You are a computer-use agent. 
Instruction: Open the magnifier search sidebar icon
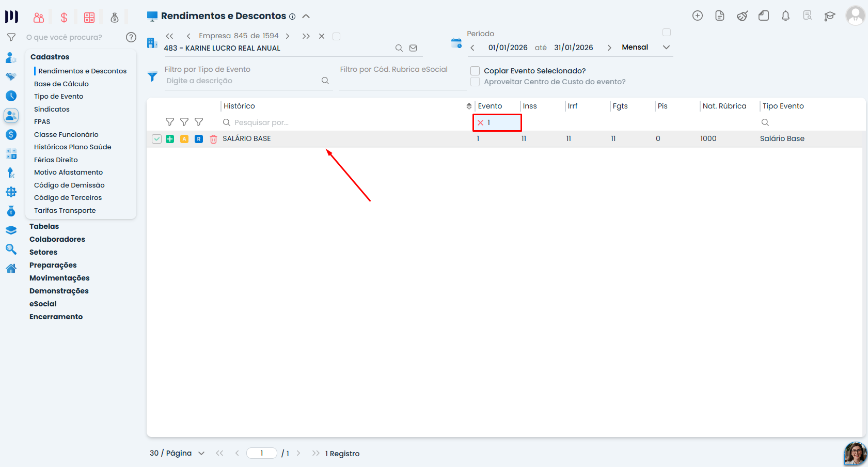(x=11, y=250)
